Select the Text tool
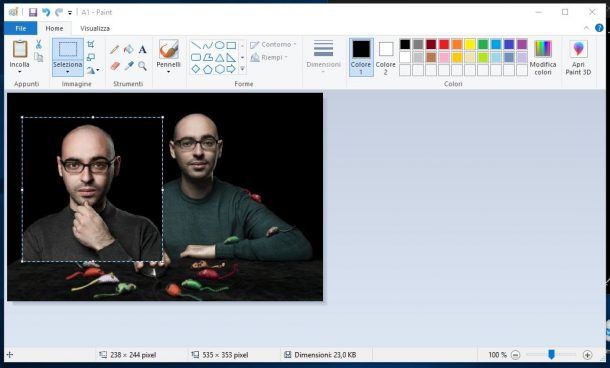The height and width of the screenshot is (368, 610). pyautogui.click(x=142, y=49)
